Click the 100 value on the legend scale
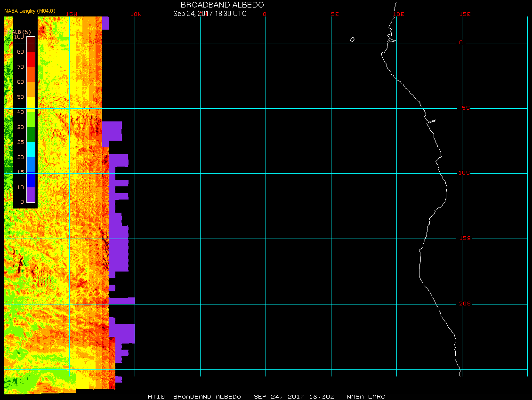The height and width of the screenshot is (400, 532). [x=19, y=37]
